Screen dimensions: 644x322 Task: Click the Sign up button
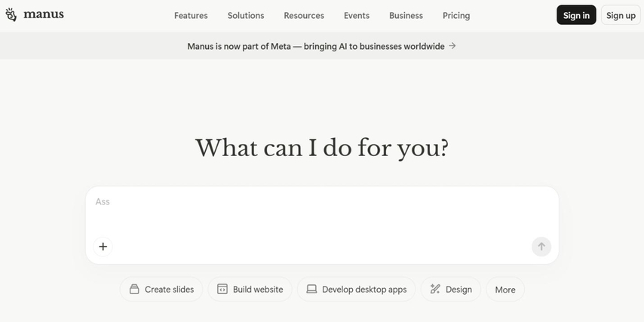[621, 15]
